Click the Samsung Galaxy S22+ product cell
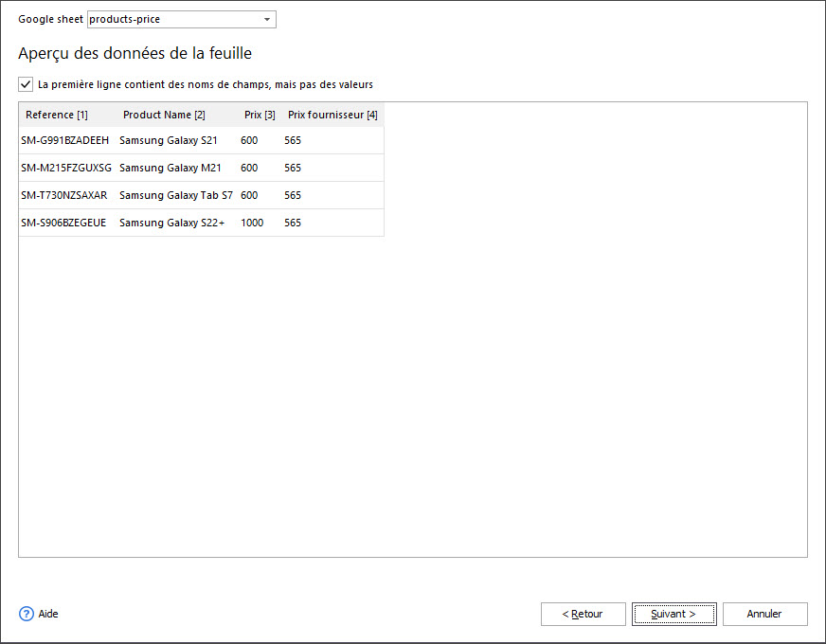Screen dimensions: 826x644 click(x=172, y=223)
